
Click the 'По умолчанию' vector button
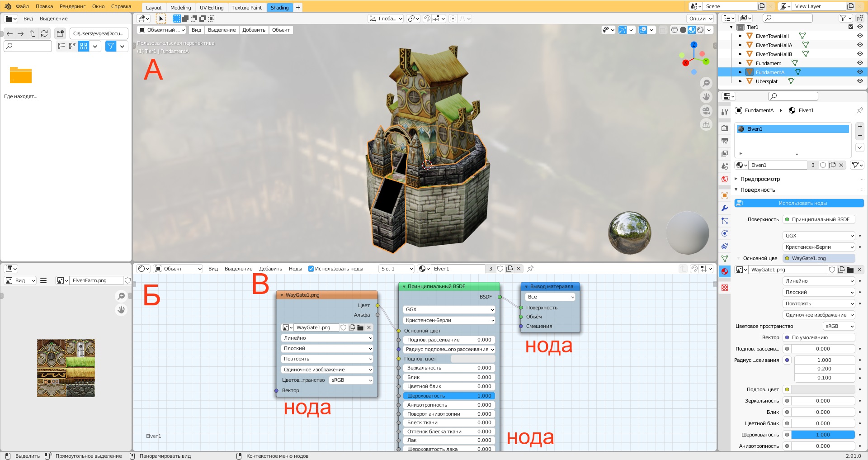pyautogui.click(x=819, y=337)
